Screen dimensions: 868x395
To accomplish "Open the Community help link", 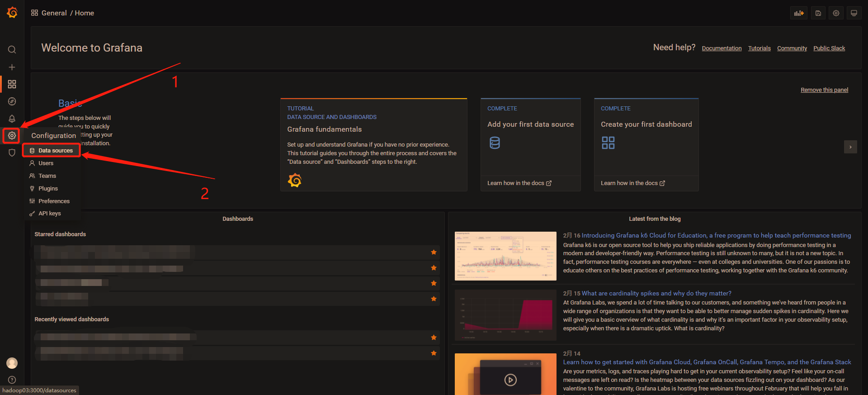I will pos(792,48).
